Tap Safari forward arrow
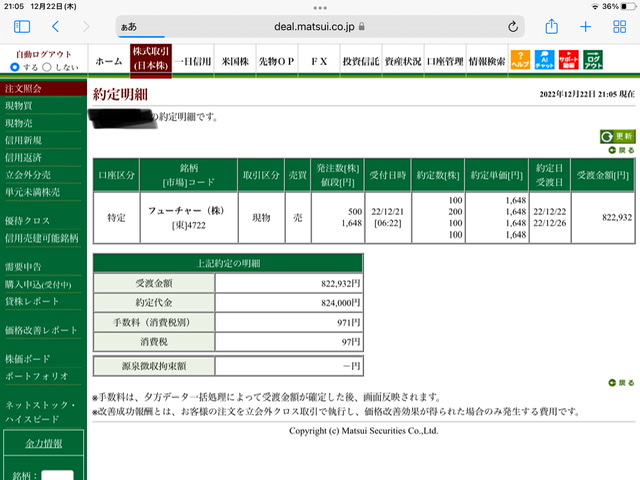The height and width of the screenshot is (480, 640). (x=86, y=27)
